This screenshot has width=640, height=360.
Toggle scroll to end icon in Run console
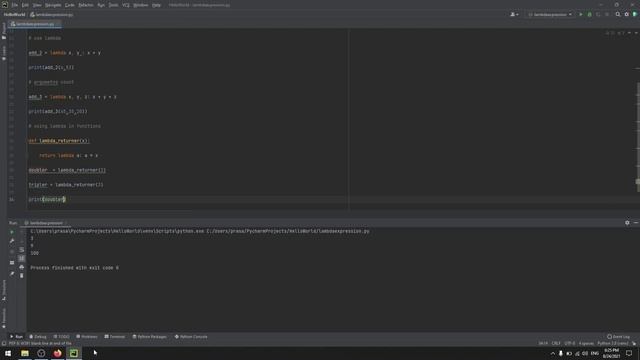tap(22, 258)
